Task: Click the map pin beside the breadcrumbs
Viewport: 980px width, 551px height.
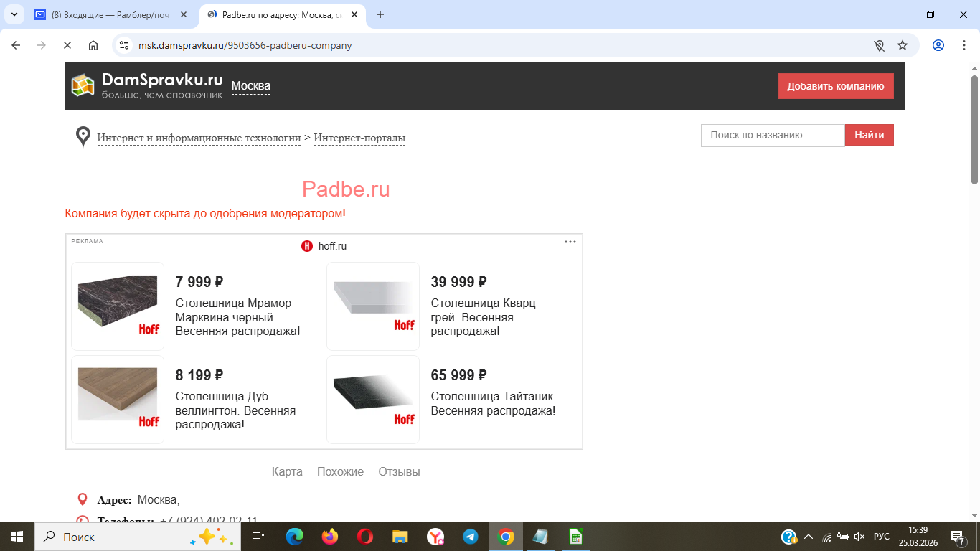Action: tap(83, 136)
